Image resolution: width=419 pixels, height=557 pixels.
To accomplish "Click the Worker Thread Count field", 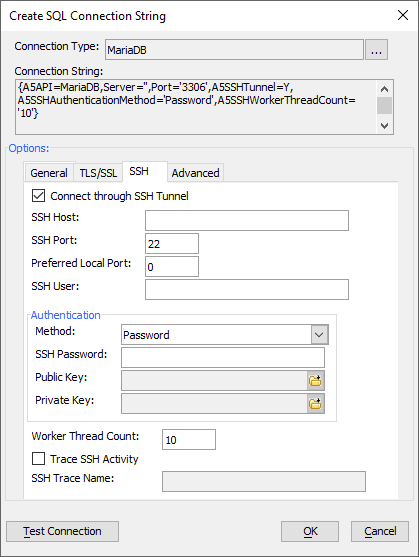I will click(x=189, y=439).
